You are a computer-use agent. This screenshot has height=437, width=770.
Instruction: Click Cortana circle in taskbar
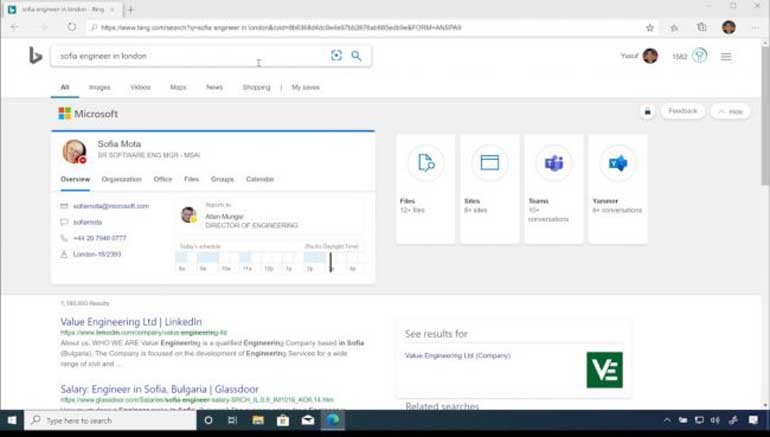point(208,420)
